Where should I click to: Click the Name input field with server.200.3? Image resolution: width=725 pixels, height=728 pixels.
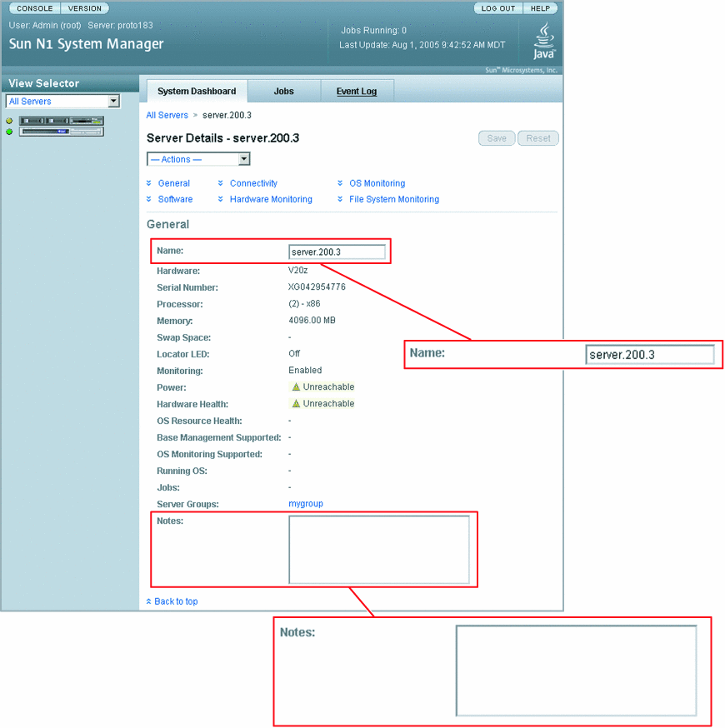click(337, 252)
